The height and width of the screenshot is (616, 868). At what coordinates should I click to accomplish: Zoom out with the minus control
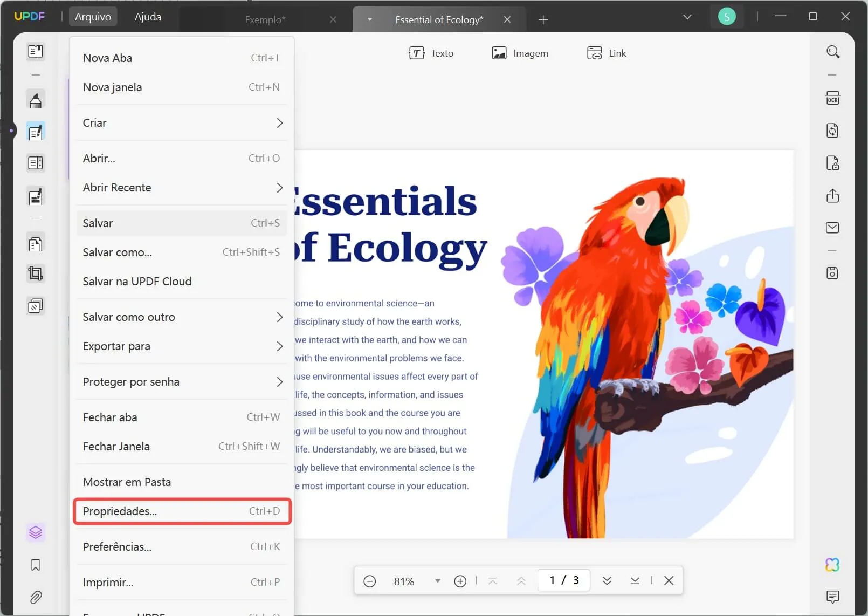(370, 581)
